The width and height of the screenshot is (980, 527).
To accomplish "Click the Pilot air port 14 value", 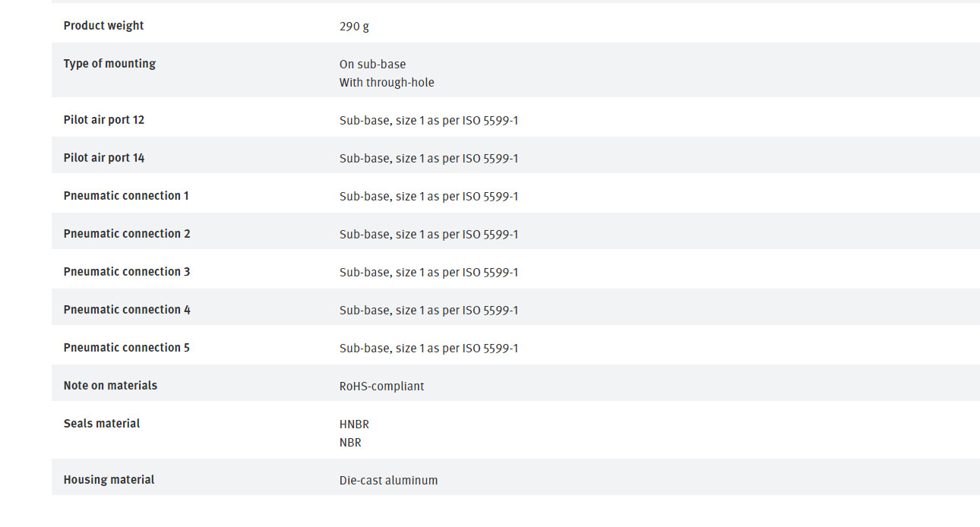I will (x=428, y=159).
